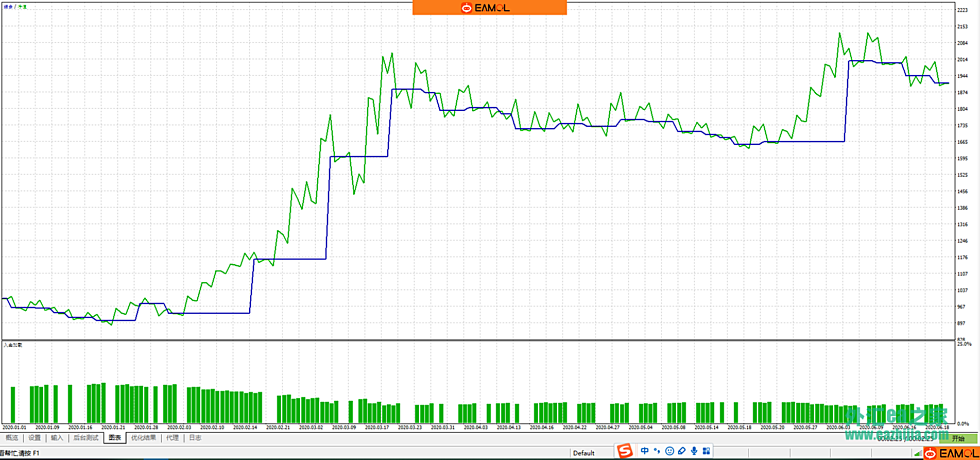Viewport: 980px width, 460px height.
Task: Select the 图表 tab
Action: pos(115,438)
